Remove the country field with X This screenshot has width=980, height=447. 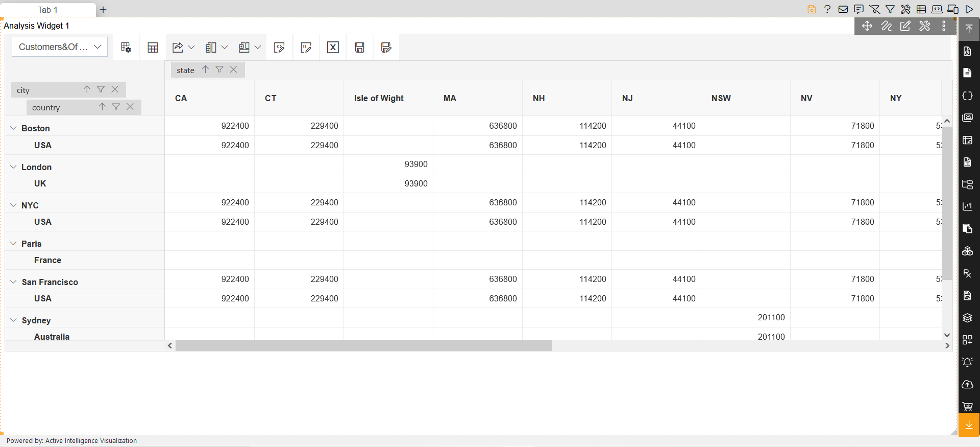pyautogui.click(x=130, y=107)
